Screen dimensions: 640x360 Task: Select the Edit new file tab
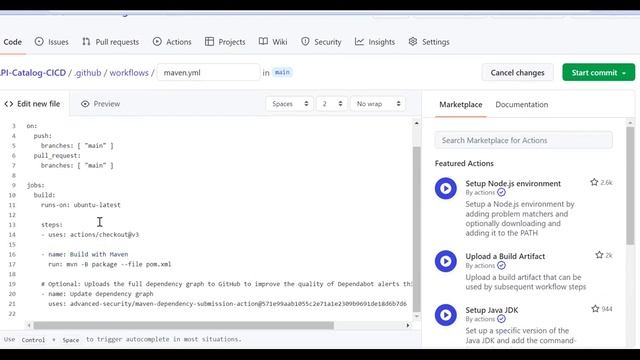pos(33,104)
